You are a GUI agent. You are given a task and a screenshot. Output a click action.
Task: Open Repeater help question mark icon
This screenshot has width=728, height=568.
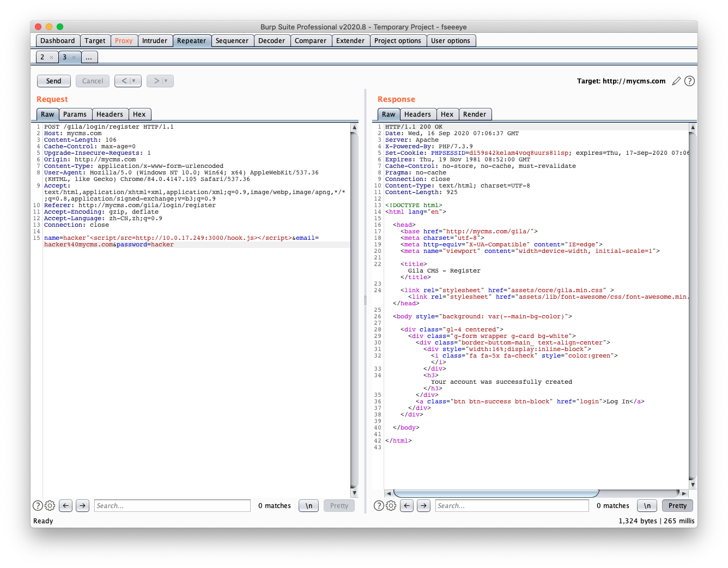[x=689, y=81]
